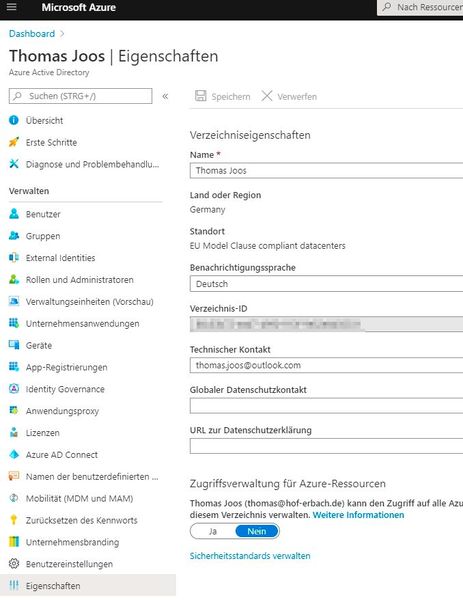Click the Rollen und Administratoren icon
The height and width of the screenshot is (600, 463).
pyautogui.click(x=14, y=279)
